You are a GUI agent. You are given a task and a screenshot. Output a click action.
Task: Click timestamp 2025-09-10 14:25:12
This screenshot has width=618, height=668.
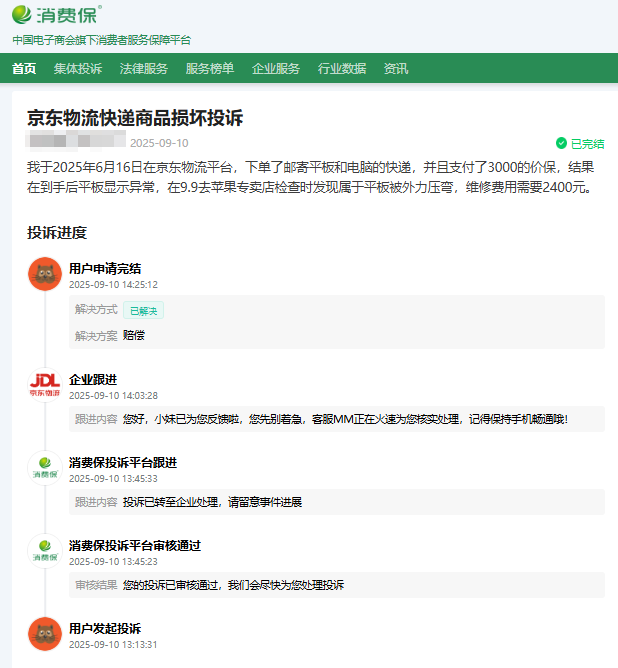113,285
